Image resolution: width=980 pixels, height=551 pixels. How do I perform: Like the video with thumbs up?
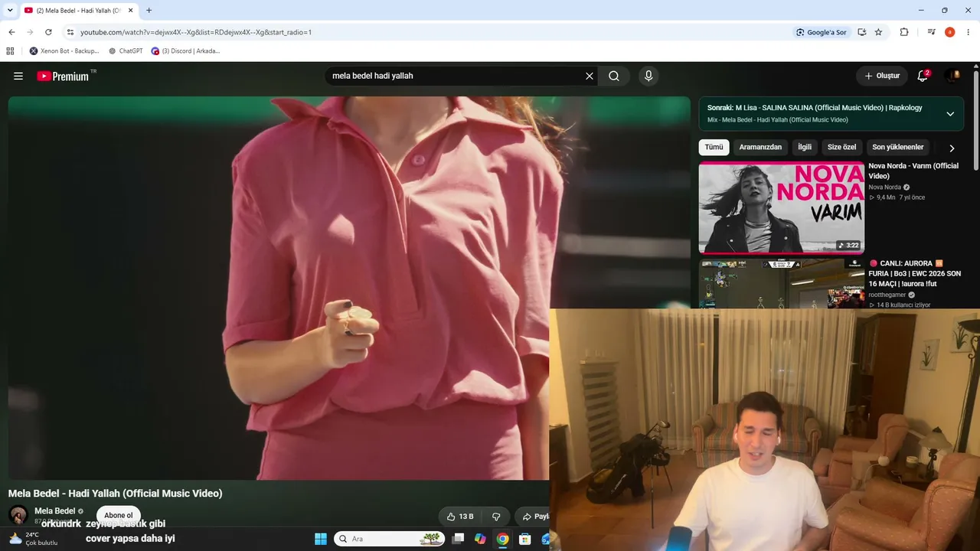tap(460, 517)
